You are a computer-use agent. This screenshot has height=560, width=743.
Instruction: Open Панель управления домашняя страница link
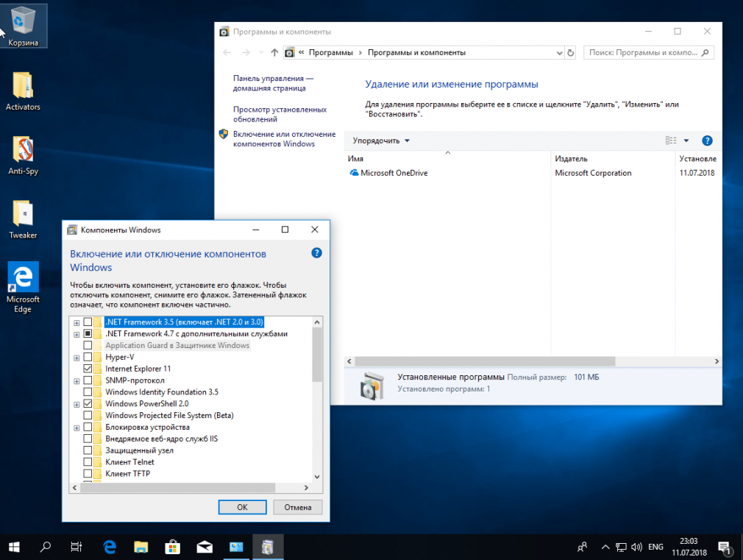point(273,83)
